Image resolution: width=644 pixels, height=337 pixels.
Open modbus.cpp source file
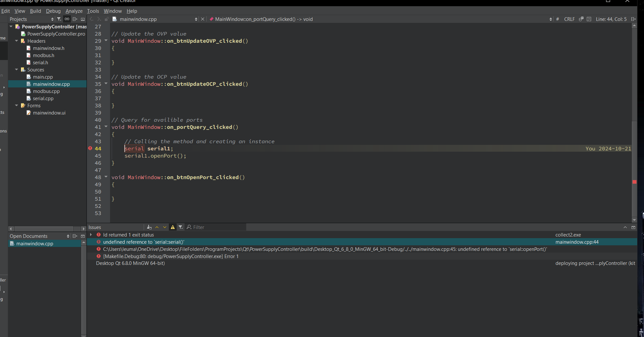43,91
